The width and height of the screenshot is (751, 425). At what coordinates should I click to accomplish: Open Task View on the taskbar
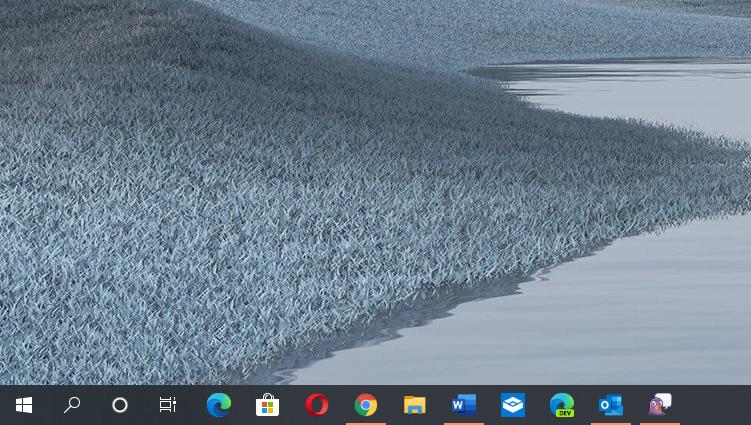[x=168, y=405]
